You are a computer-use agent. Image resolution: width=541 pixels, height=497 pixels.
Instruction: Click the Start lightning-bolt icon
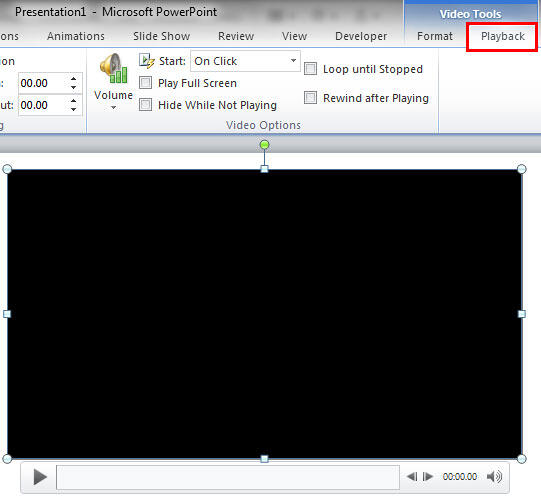(147, 61)
